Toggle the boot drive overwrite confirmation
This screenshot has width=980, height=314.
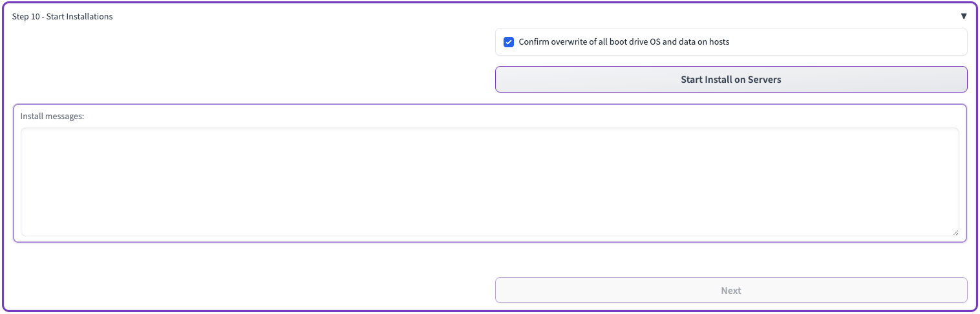(509, 42)
